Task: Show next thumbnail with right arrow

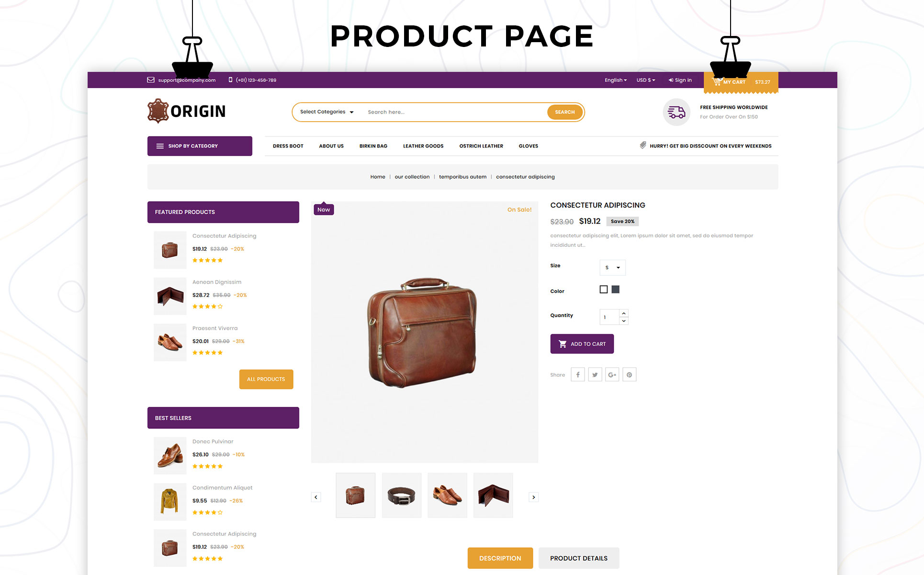Action: [534, 497]
